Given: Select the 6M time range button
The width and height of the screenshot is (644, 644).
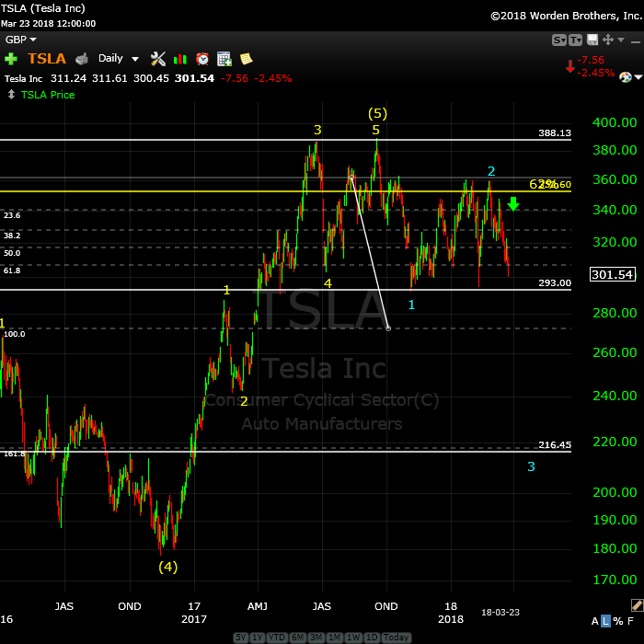Looking at the screenshot, I should 297,638.
